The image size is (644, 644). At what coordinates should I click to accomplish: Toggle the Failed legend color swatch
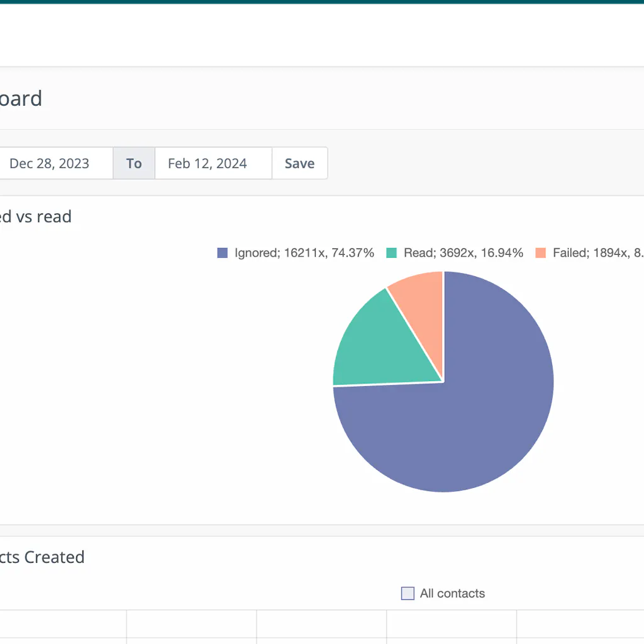coord(540,253)
